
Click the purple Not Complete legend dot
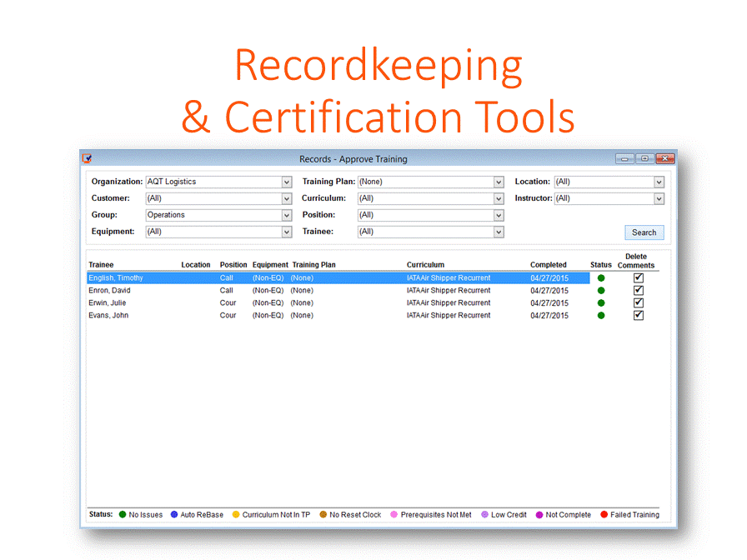(539, 515)
